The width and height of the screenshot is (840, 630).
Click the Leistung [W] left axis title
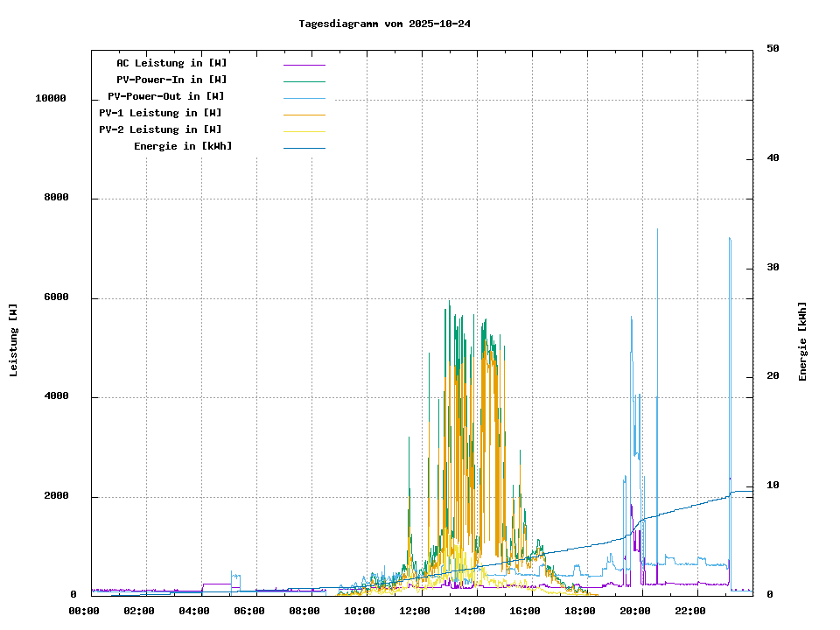coord(14,340)
